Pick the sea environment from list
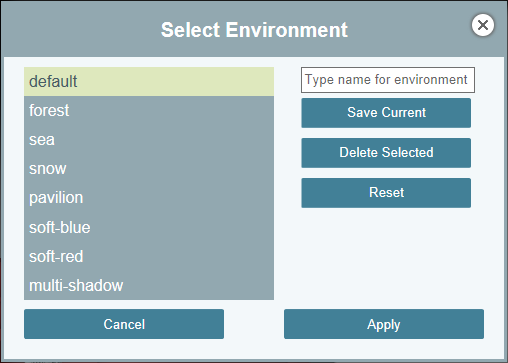The image size is (508, 363). click(149, 140)
